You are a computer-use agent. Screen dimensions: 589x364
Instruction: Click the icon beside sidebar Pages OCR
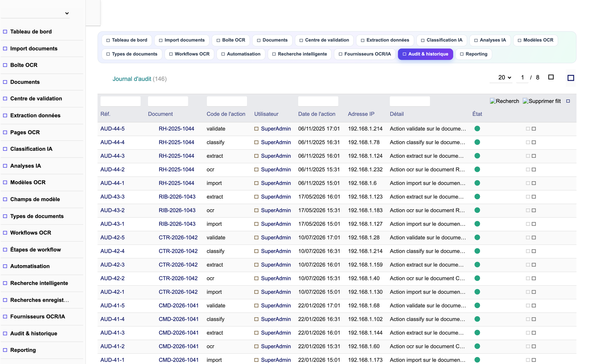tap(5, 132)
